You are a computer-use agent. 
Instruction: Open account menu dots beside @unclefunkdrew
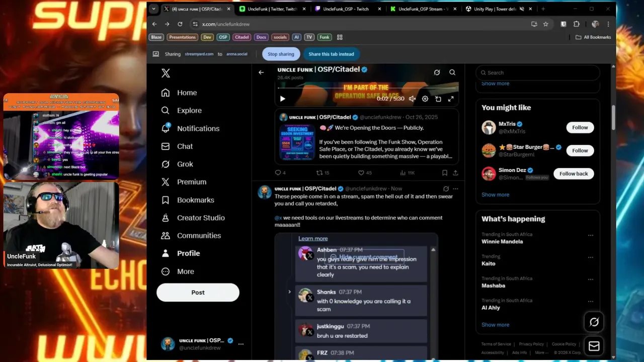(x=241, y=344)
